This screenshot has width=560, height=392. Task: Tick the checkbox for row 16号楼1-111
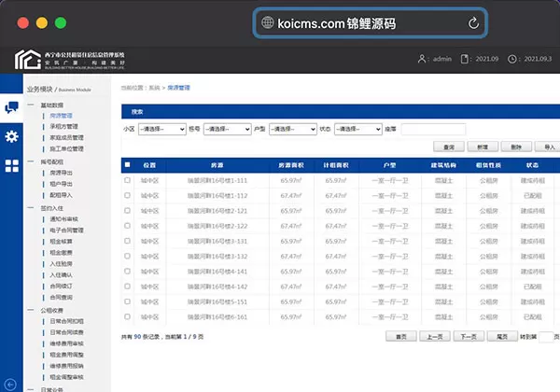tap(127, 180)
